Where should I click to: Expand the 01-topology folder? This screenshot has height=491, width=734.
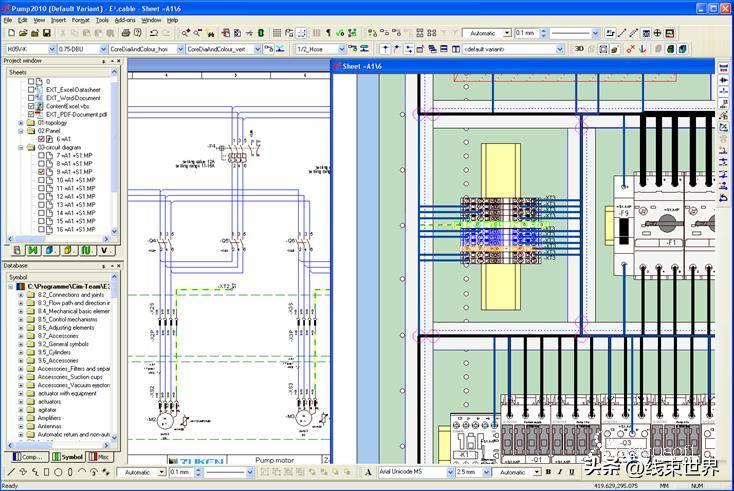21,123
